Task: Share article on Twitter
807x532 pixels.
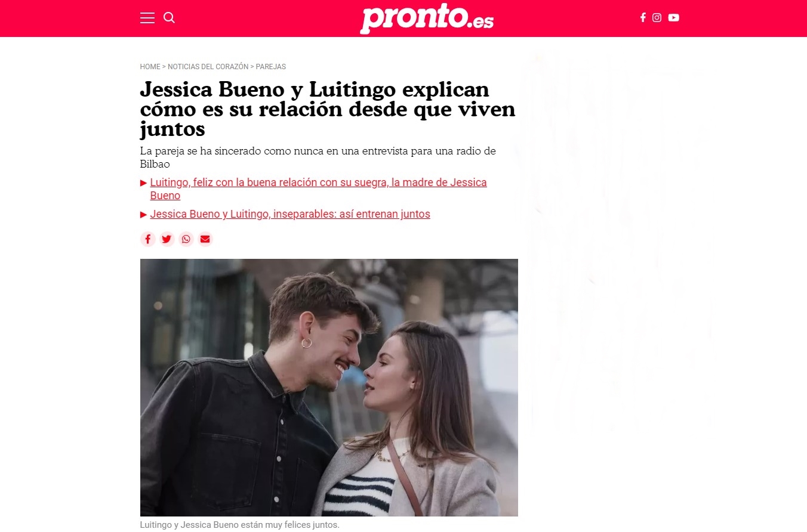Action: [167, 239]
